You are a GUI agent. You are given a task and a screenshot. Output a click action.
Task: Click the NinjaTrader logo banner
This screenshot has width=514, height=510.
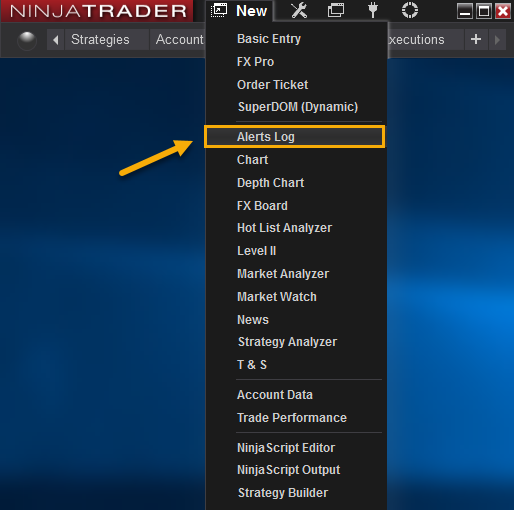point(97,11)
